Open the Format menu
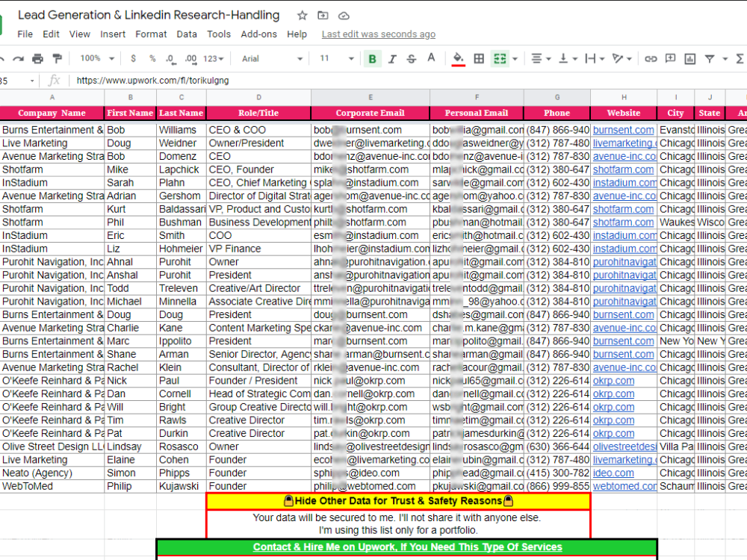This screenshot has height=560, width=747. (x=151, y=34)
